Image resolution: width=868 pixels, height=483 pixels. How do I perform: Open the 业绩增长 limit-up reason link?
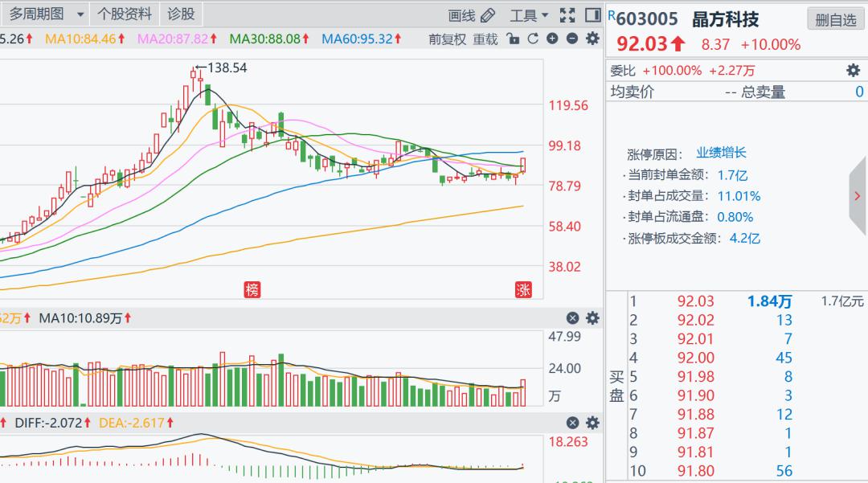[721, 153]
